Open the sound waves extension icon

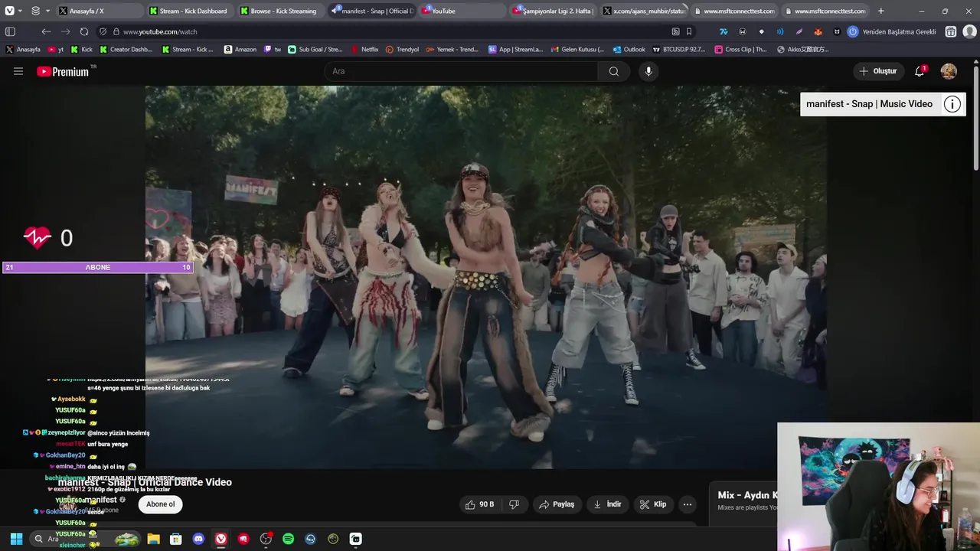[780, 31]
